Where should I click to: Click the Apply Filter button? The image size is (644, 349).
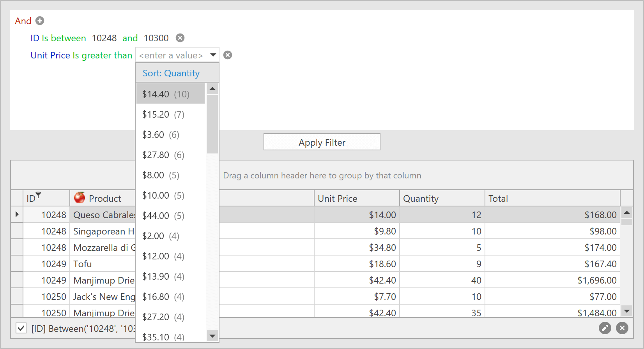[322, 142]
